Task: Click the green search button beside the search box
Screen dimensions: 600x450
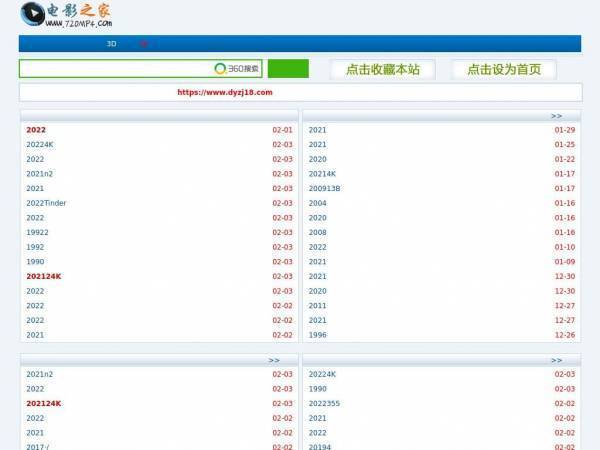Action: pos(288,69)
